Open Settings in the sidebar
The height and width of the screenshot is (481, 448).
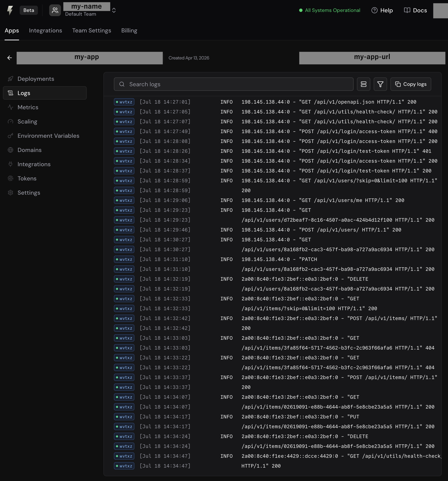point(45,193)
